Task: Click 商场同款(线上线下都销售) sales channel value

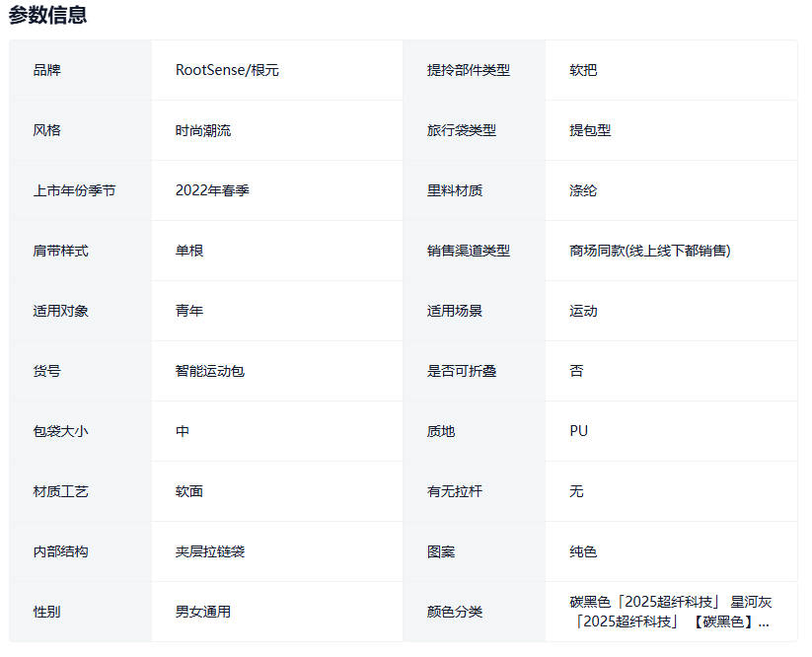Action: click(x=649, y=251)
